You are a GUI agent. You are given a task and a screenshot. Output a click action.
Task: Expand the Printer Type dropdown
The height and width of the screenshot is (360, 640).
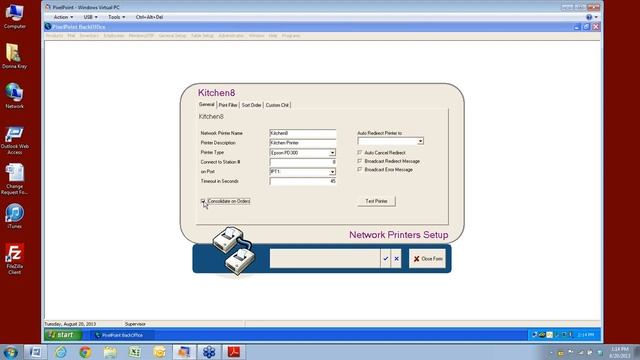(332, 153)
